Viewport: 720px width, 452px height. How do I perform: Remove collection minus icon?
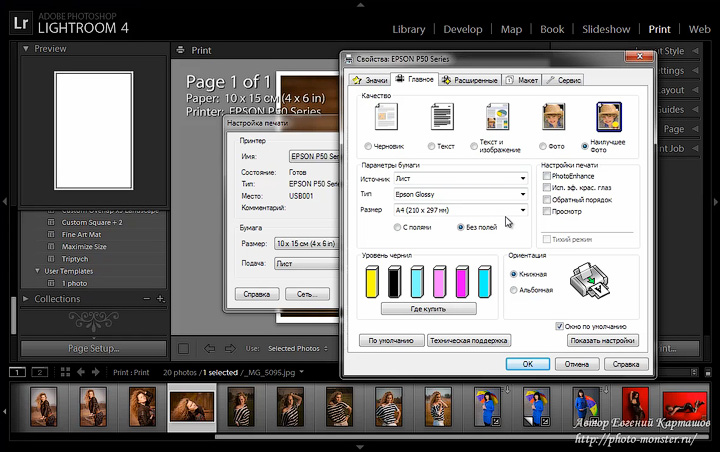point(146,299)
